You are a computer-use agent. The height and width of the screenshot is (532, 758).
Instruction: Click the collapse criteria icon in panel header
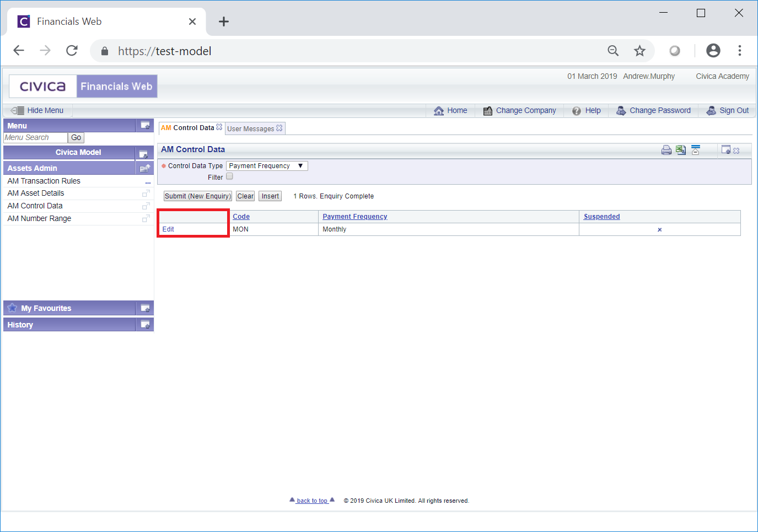click(695, 150)
